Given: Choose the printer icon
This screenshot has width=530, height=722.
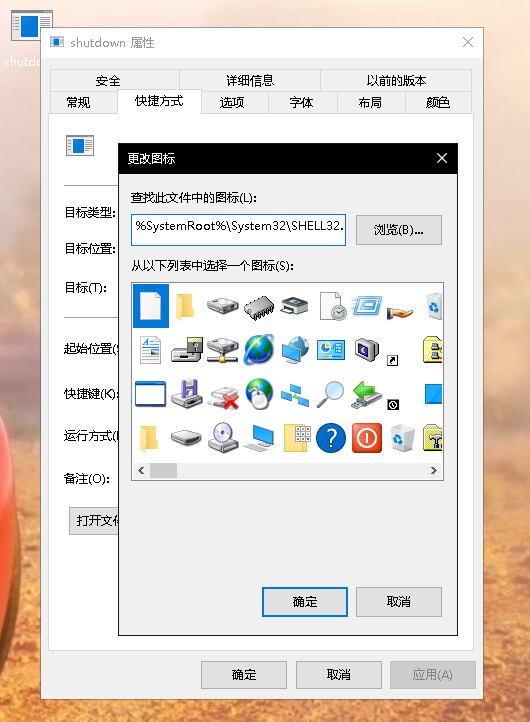Looking at the screenshot, I should (x=295, y=306).
